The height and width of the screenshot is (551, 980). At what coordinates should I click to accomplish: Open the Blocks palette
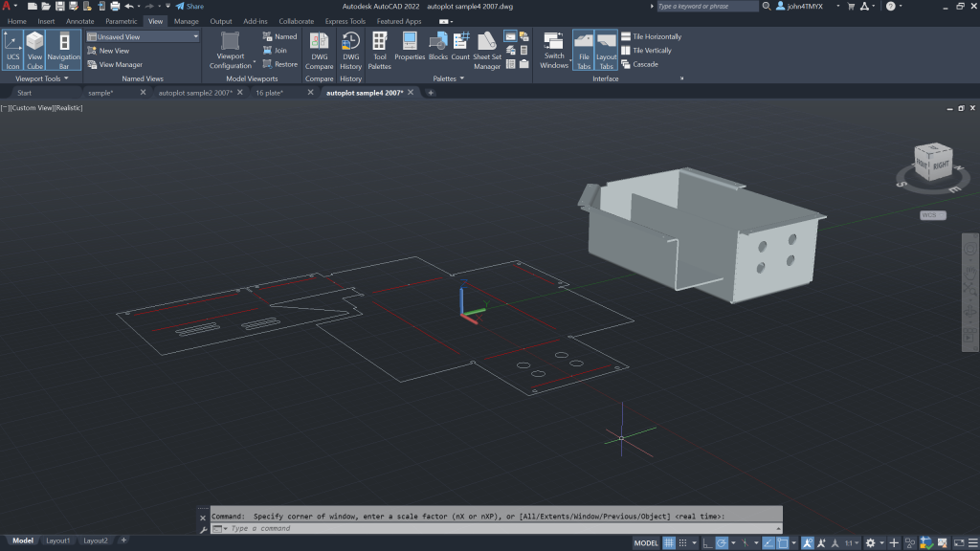tap(438, 46)
